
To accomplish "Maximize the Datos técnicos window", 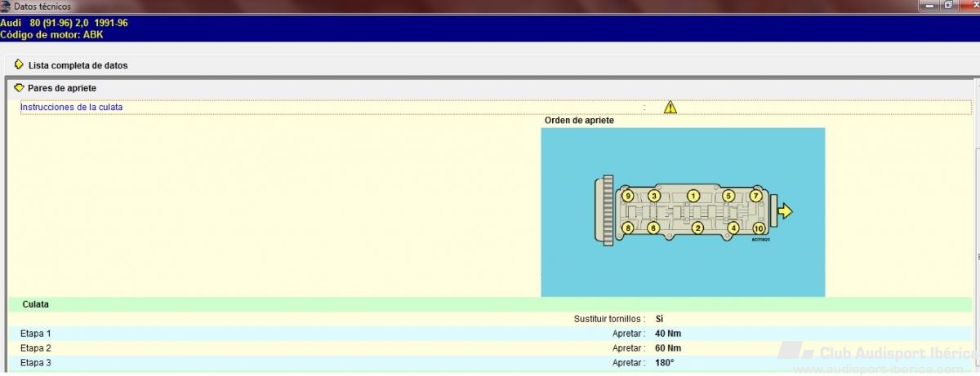I will (x=948, y=5).
